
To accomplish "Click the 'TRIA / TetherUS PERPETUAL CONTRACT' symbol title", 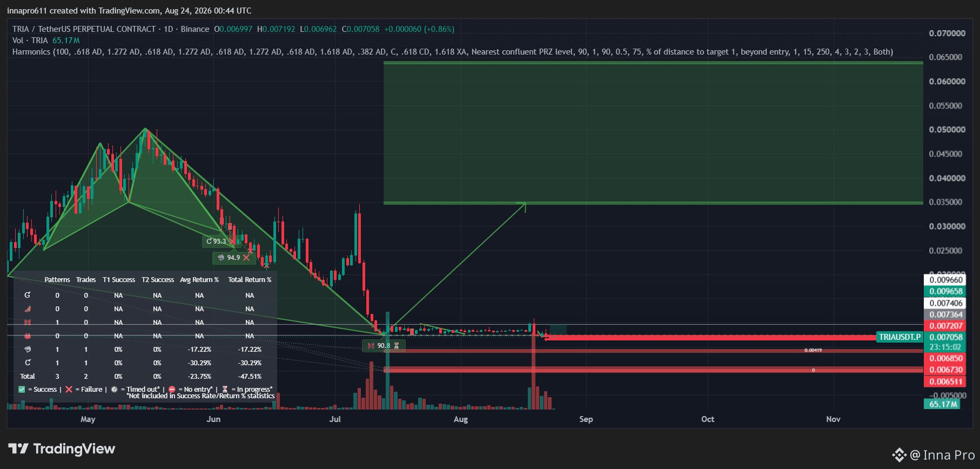I will (x=84, y=29).
